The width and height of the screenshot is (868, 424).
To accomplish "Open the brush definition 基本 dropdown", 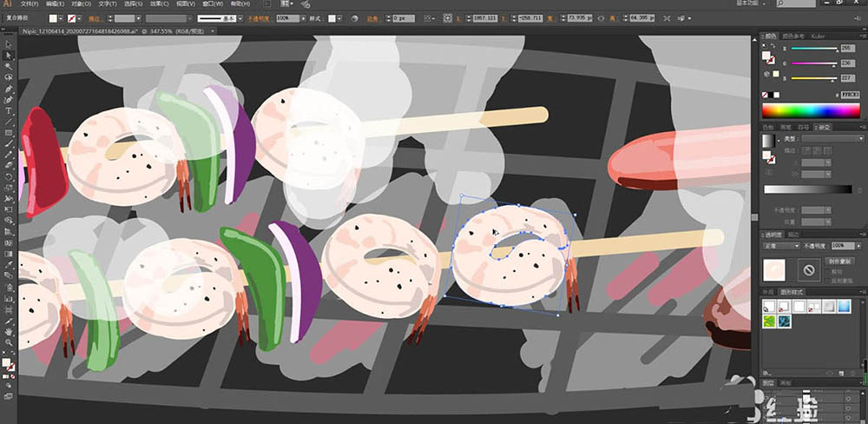I will tap(240, 18).
